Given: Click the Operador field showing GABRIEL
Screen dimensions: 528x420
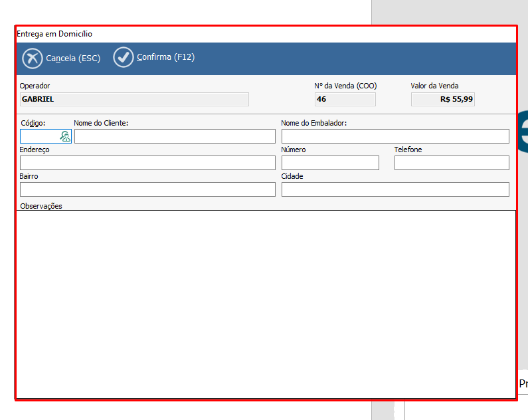Looking at the screenshot, I should [134, 99].
